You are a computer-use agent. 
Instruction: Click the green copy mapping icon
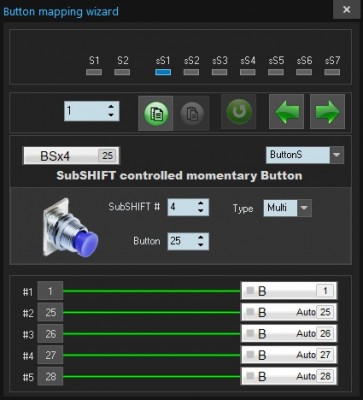[x=156, y=113]
